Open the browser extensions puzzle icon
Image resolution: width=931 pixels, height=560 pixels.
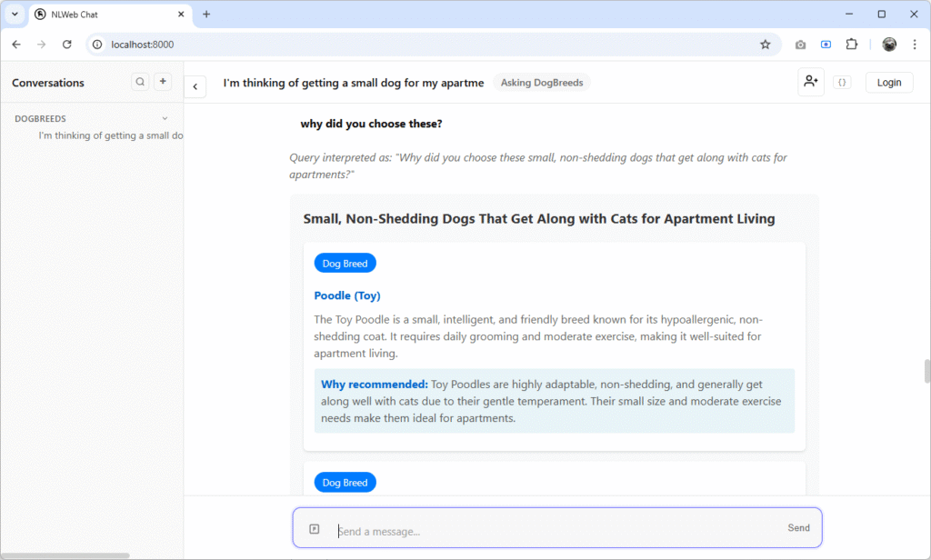[x=851, y=44]
